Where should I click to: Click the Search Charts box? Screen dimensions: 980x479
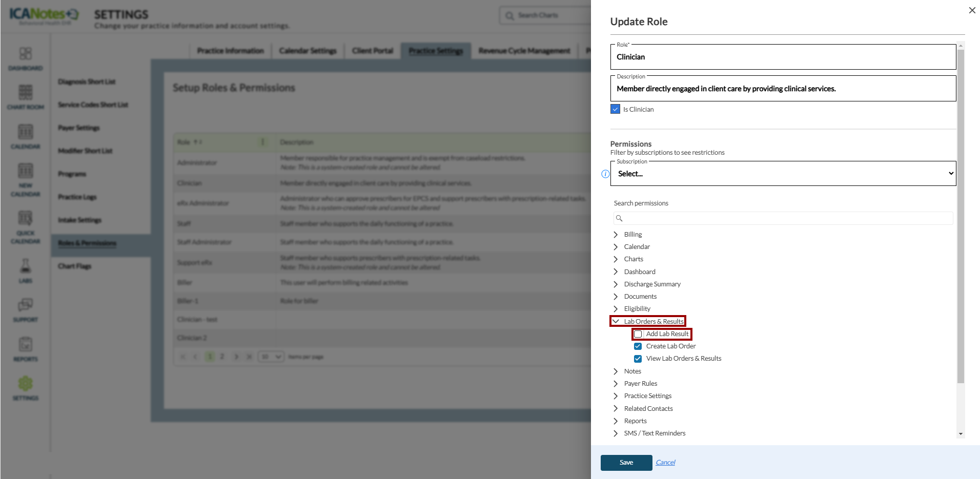coord(545,15)
